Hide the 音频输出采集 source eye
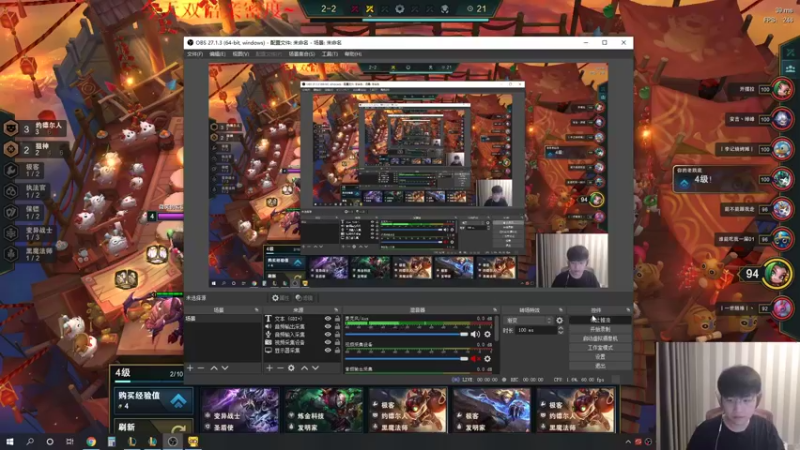Image resolution: width=800 pixels, height=450 pixels. pyautogui.click(x=328, y=327)
